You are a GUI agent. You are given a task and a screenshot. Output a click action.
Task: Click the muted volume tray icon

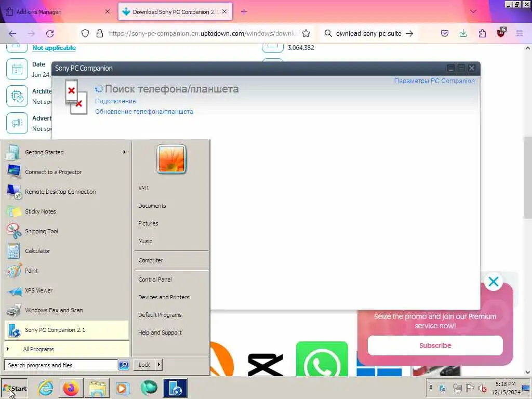(483, 388)
